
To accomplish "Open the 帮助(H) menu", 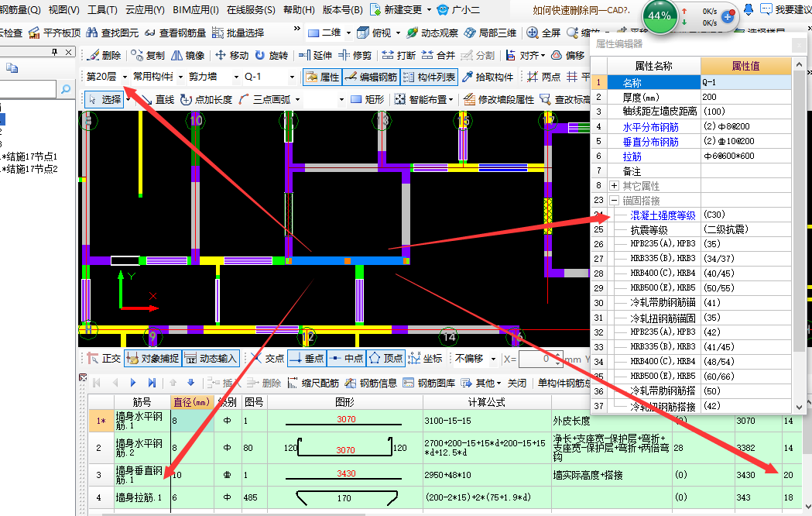I will click(299, 10).
